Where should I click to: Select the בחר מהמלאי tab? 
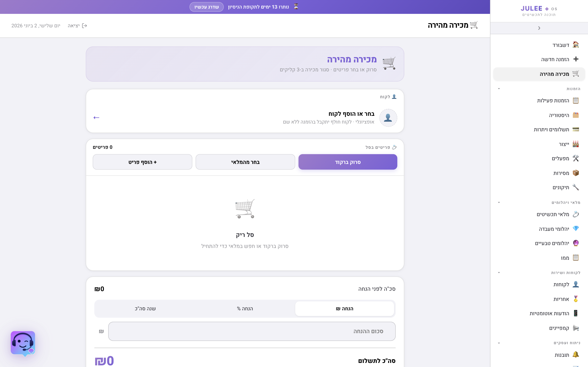[245, 162]
